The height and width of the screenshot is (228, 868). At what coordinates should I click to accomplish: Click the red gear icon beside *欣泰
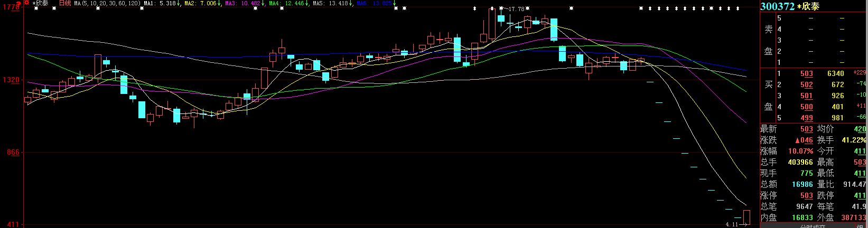coord(26,3)
